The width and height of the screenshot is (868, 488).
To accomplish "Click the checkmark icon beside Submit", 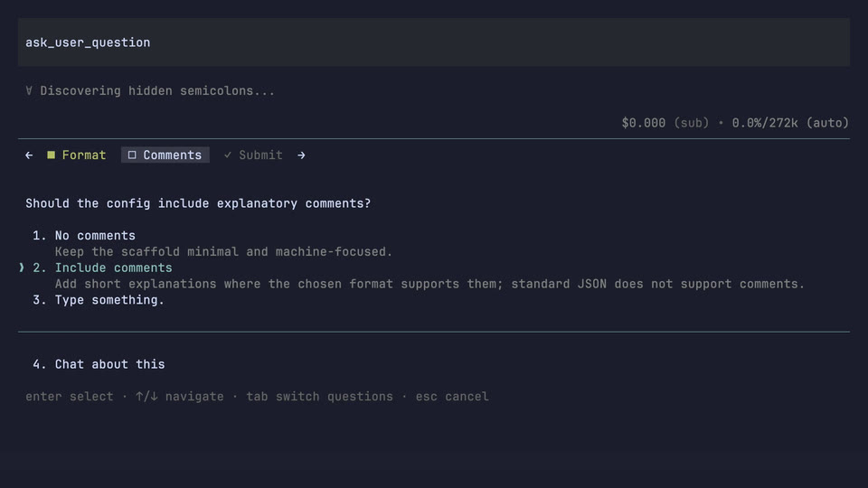I will 228,155.
